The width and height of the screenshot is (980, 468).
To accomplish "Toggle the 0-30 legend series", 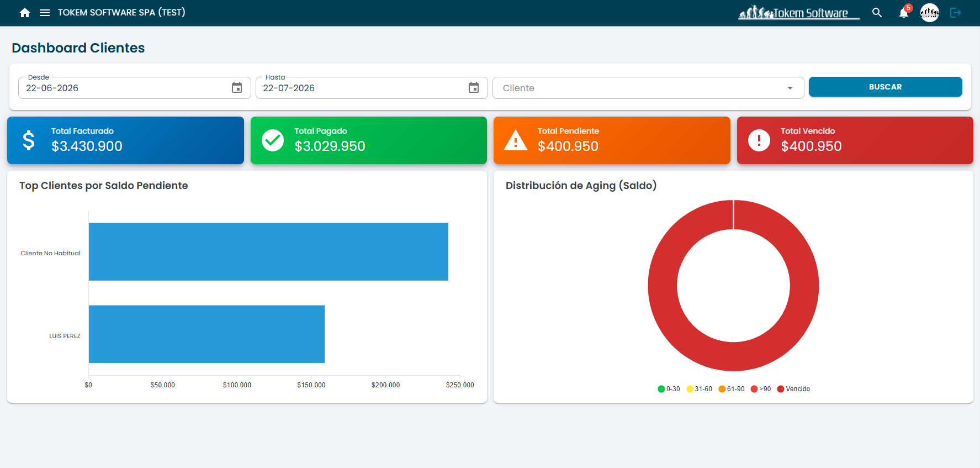I will 669,389.
